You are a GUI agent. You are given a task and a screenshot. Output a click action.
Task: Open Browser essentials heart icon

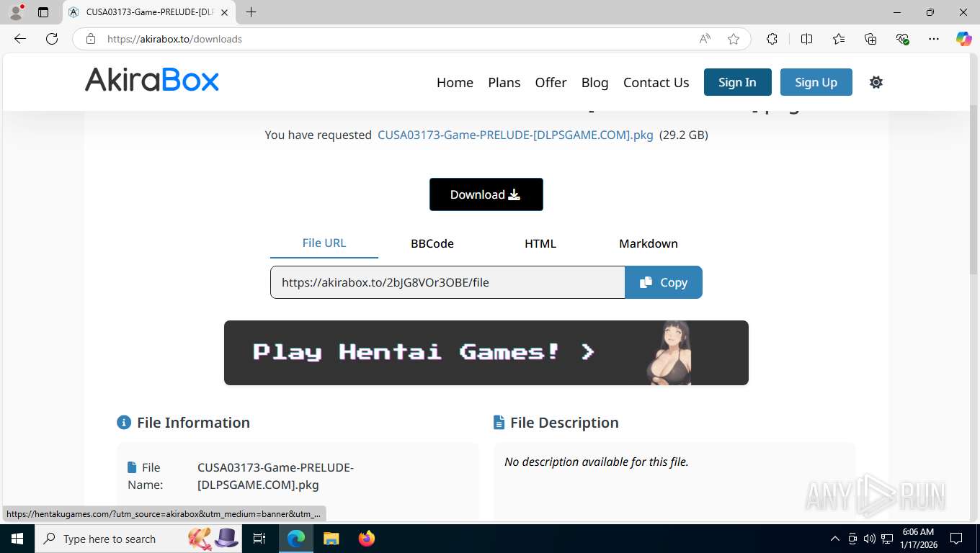(x=902, y=39)
